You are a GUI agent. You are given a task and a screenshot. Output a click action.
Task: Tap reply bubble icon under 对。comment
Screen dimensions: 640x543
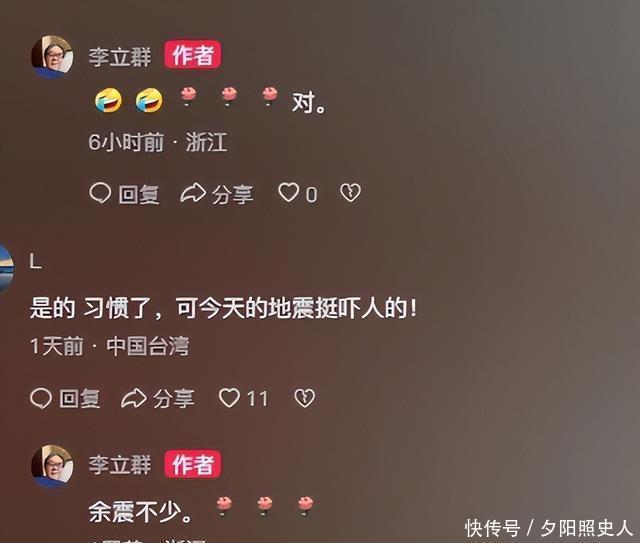click(100, 193)
